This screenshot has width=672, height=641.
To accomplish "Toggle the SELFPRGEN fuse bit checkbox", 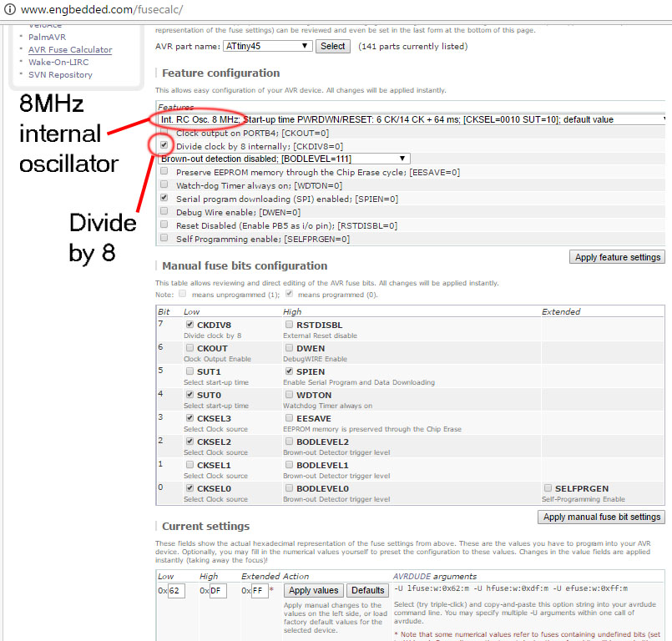I will coord(548,487).
